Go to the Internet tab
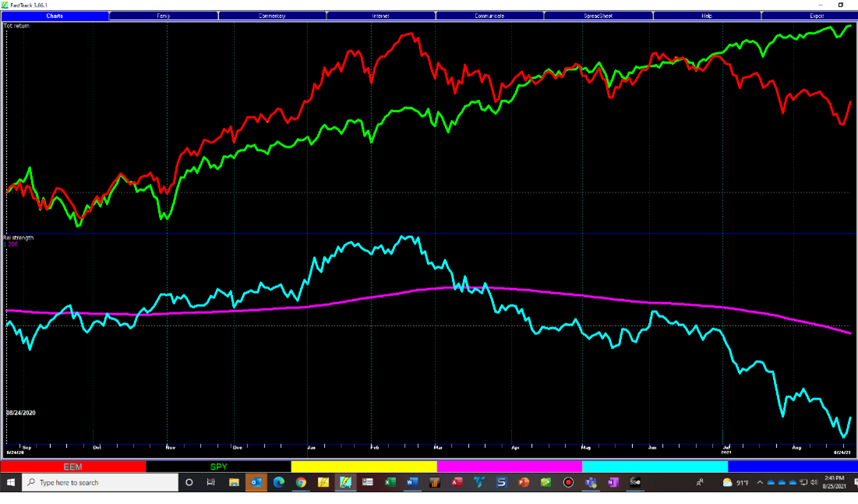 pyautogui.click(x=381, y=16)
